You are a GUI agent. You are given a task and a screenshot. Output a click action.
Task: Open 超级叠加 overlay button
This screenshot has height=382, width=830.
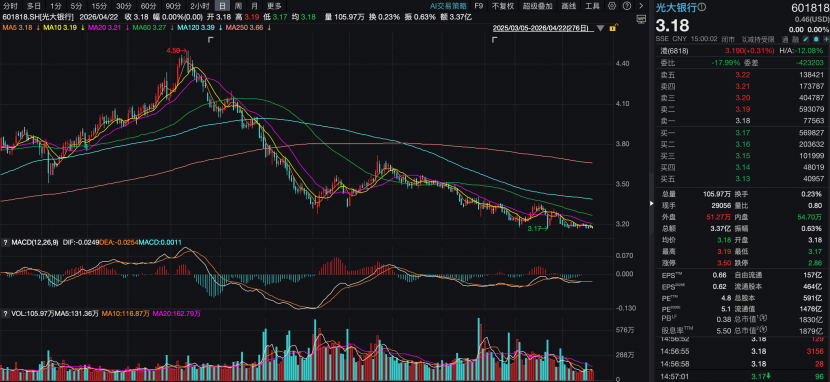538,6
